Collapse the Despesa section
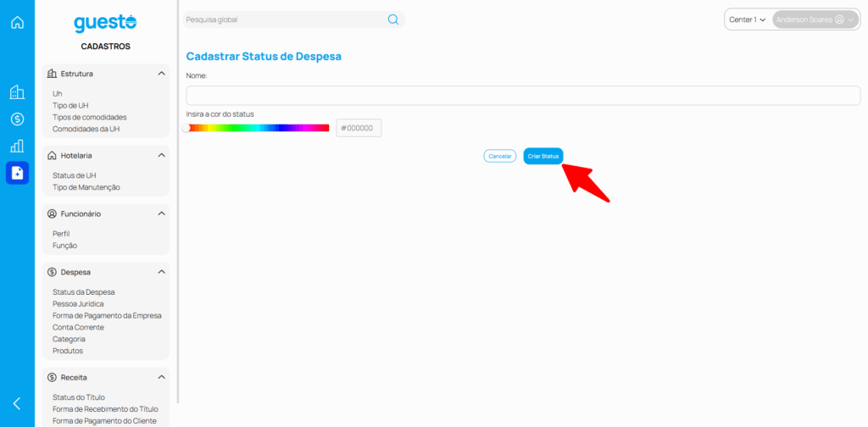 [161, 272]
